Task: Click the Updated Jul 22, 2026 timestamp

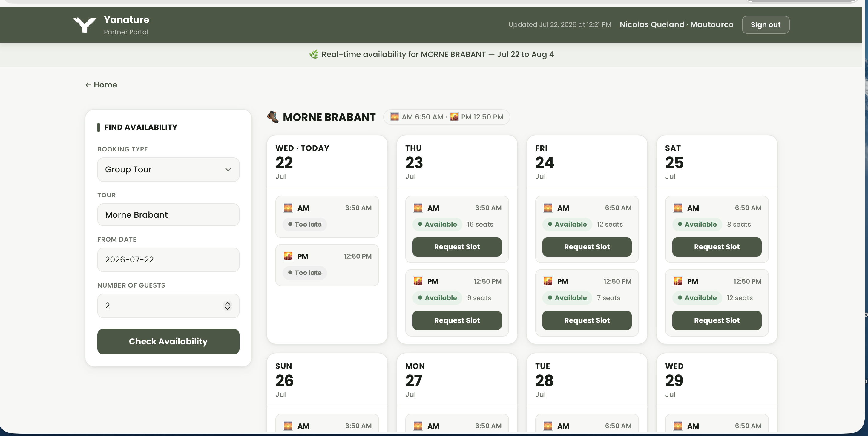Action: tap(560, 24)
